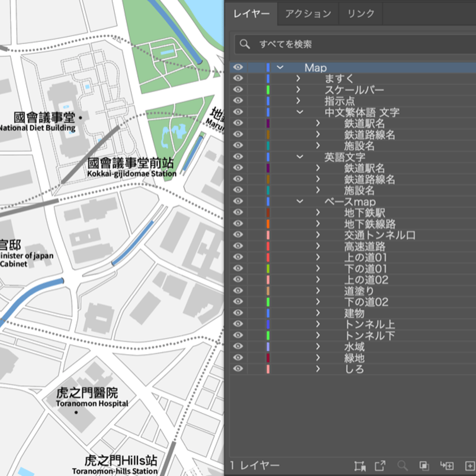Screen dimensions: 476x476
Task: Expand the 指示点 layer
Action: point(298,100)
